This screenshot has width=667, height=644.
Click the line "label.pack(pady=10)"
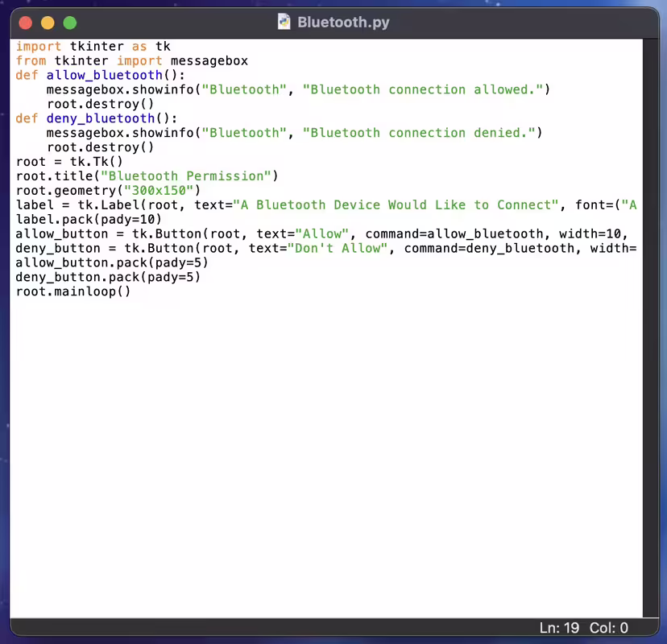[89, 220]
